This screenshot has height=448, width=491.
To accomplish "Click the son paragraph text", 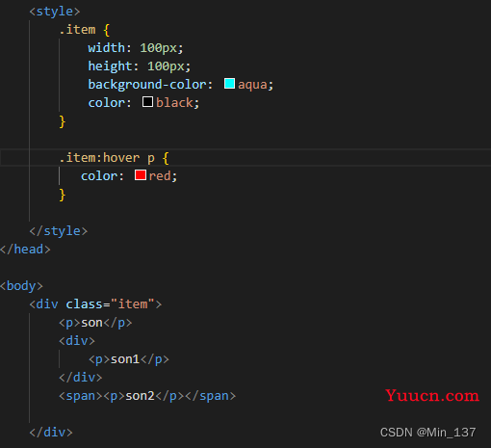I will coord(91,323).
